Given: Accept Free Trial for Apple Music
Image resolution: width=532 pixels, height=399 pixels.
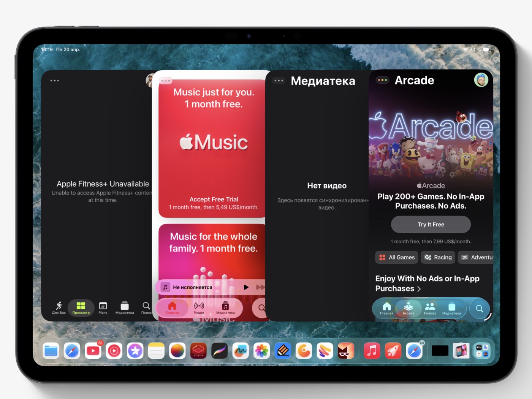Looking at the screenshot, I should pos(214,199).
